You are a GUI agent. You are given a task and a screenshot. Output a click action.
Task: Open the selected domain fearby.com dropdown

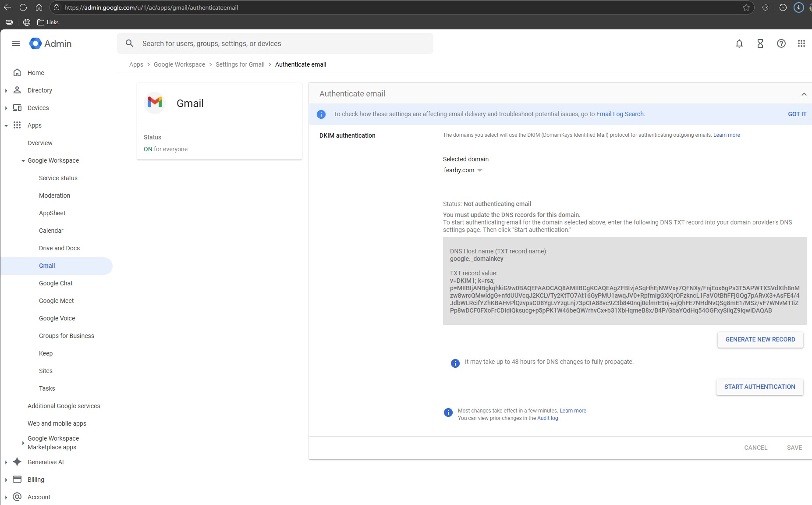pos(463,170)
